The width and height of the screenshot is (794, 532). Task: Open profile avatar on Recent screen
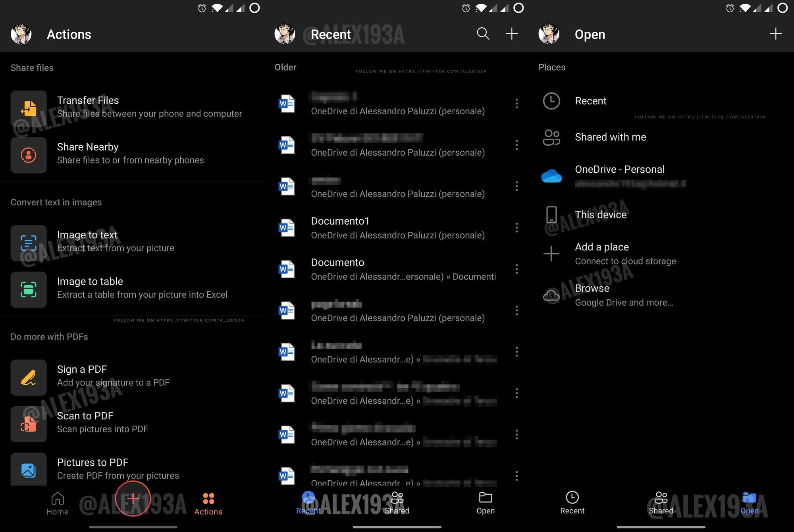[x=285, y=34]
